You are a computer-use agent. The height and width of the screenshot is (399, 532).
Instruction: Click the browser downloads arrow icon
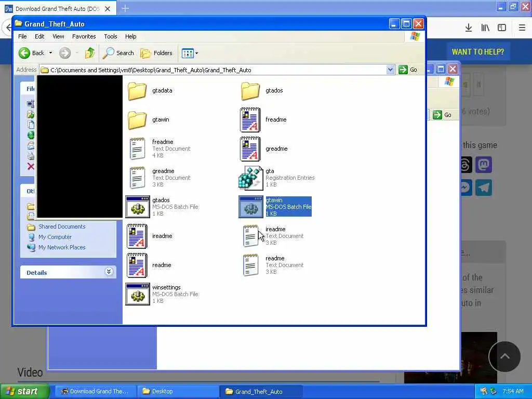tap(469, 28)
